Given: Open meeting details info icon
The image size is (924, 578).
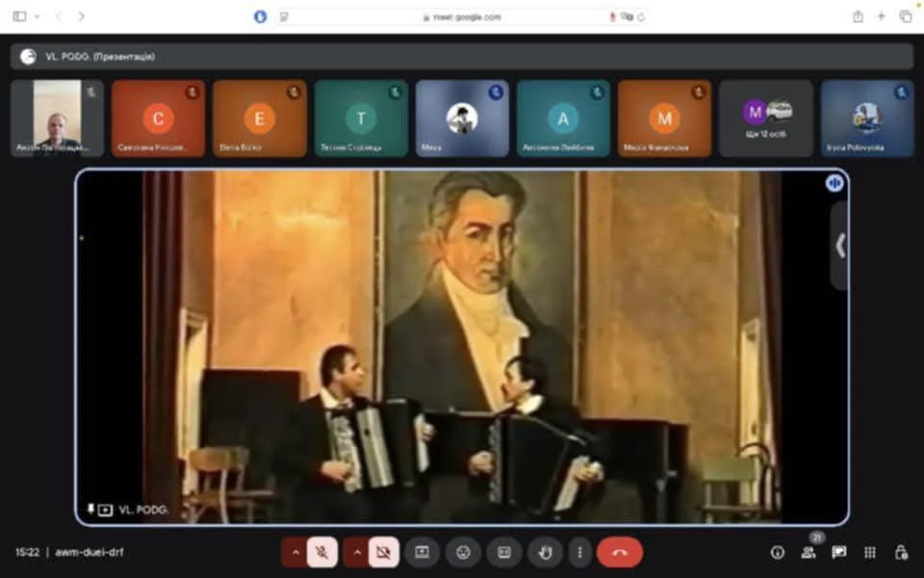Looking at the screenshot, I should pos(778,553).
